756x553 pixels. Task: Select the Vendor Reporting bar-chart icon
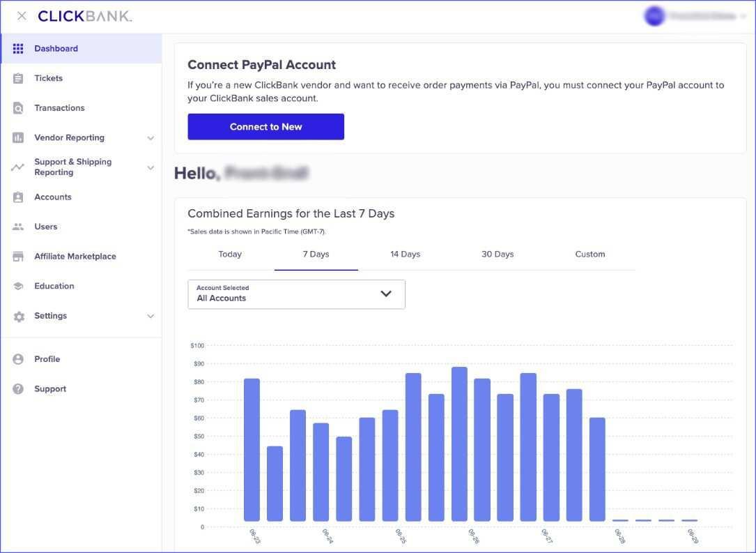coord(18,137)
